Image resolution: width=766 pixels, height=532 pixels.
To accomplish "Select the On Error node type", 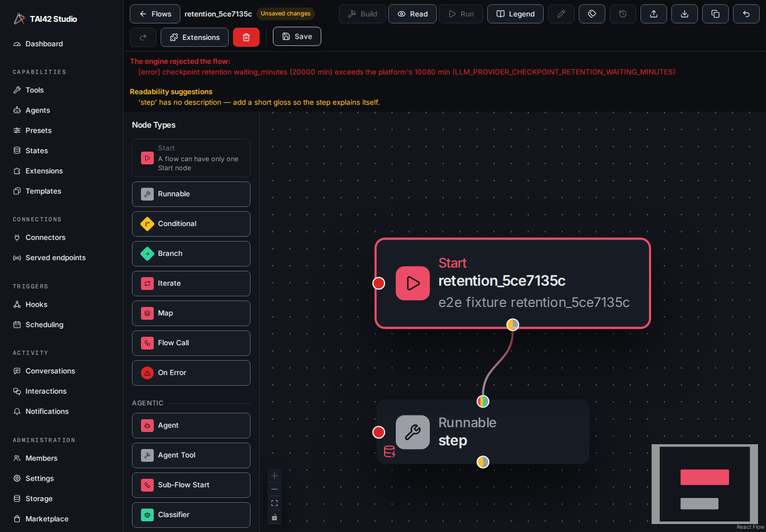I will (191, 373).
